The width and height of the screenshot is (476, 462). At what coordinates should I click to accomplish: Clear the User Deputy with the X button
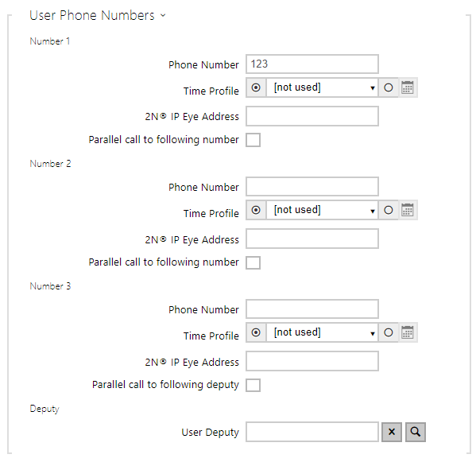[x=392, y=432]
